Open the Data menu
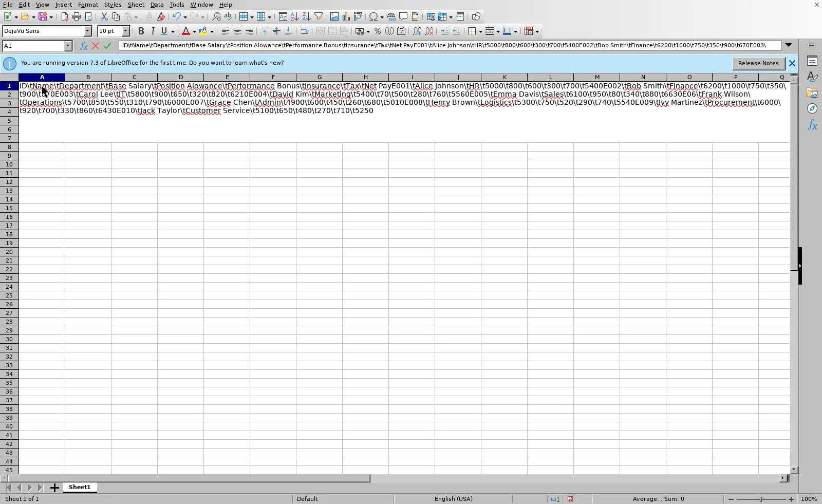This screenshot has width=822, height=504. [x=157, y=5]
